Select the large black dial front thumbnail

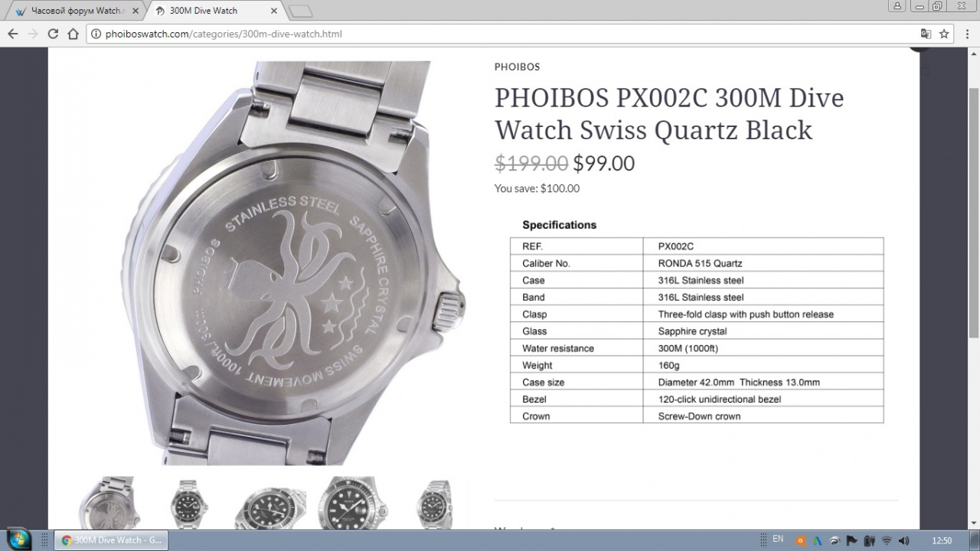(352, 502)
